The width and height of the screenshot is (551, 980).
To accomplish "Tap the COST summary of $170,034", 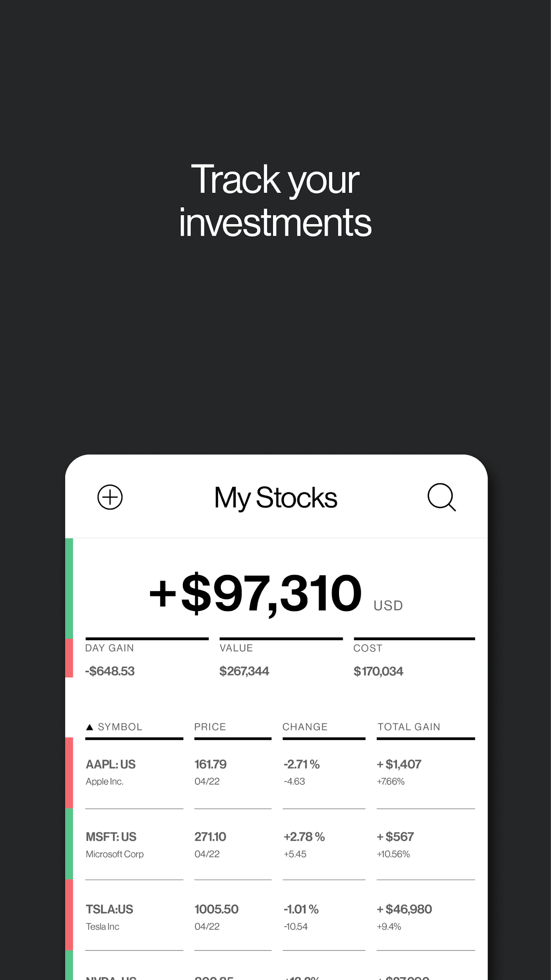I will pyautogui.click(x=378, y=671).
